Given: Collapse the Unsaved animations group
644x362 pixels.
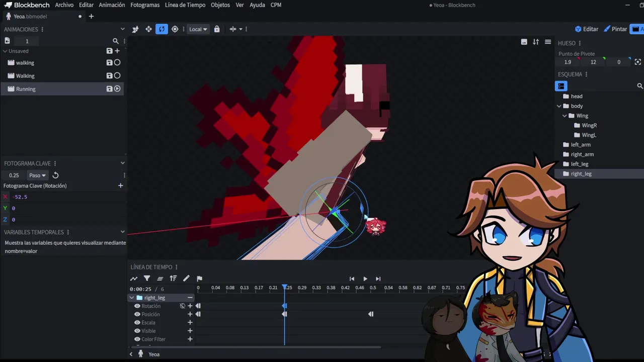Looking at the screenshot, I should pyautogui.click(x=5, y=51).
